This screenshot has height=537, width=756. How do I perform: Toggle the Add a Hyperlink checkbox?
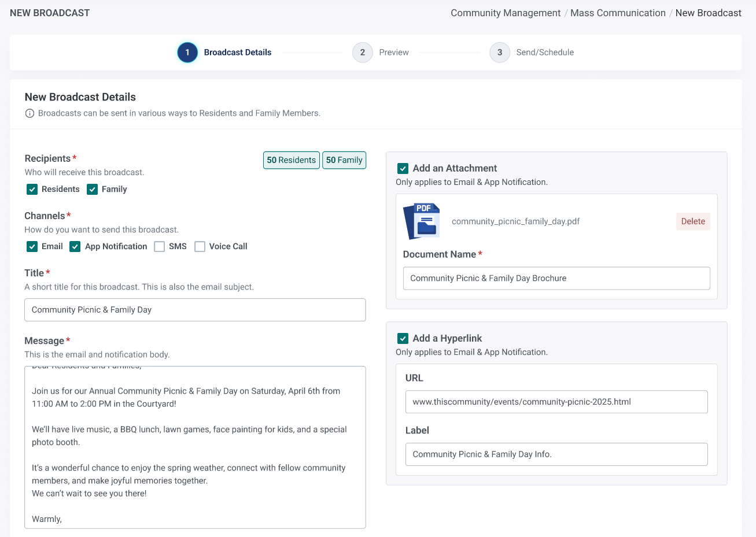403,339
